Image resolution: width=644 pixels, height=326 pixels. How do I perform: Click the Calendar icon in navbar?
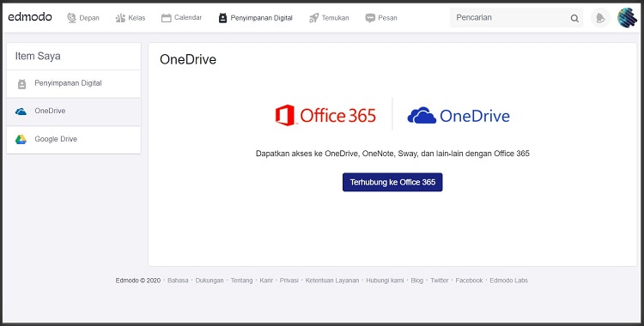click(166, 18)
